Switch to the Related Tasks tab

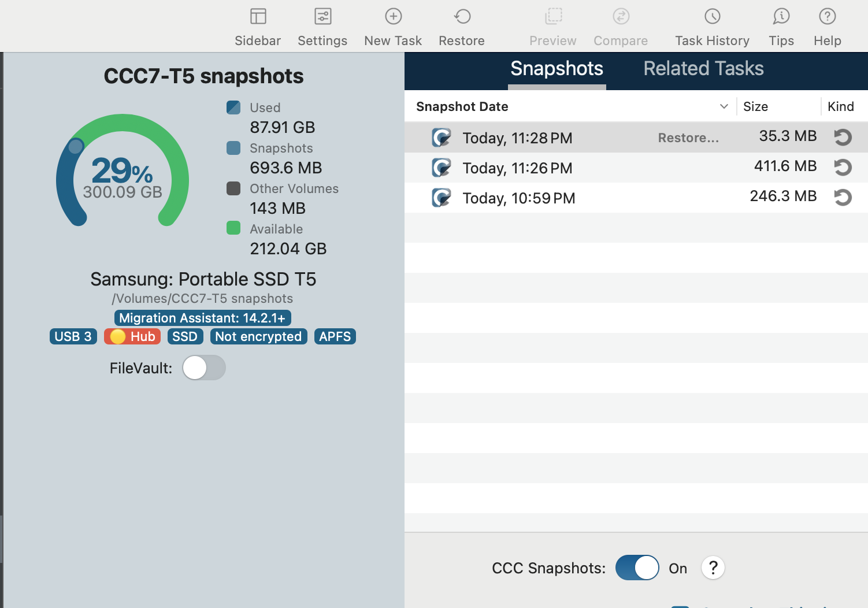click(x=703, y=69)
